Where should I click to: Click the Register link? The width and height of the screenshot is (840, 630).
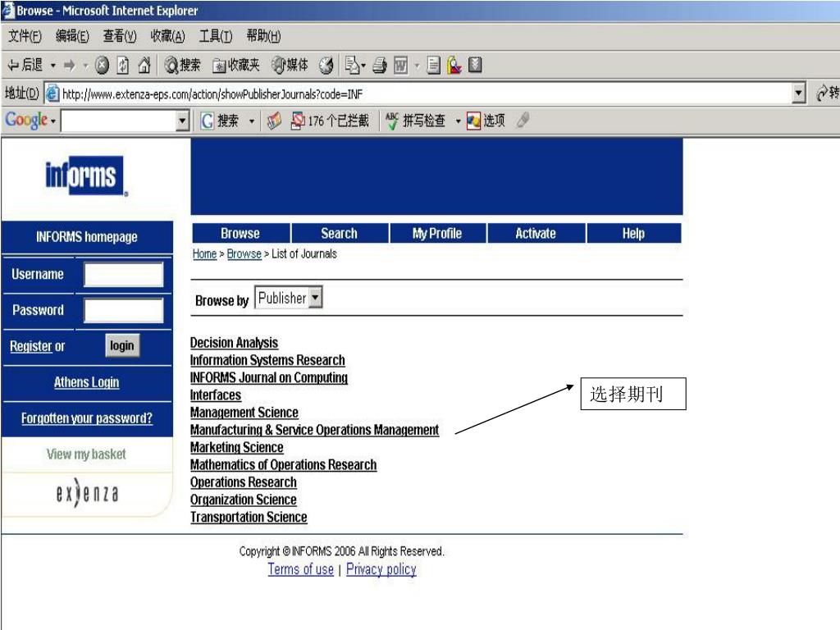30,346
